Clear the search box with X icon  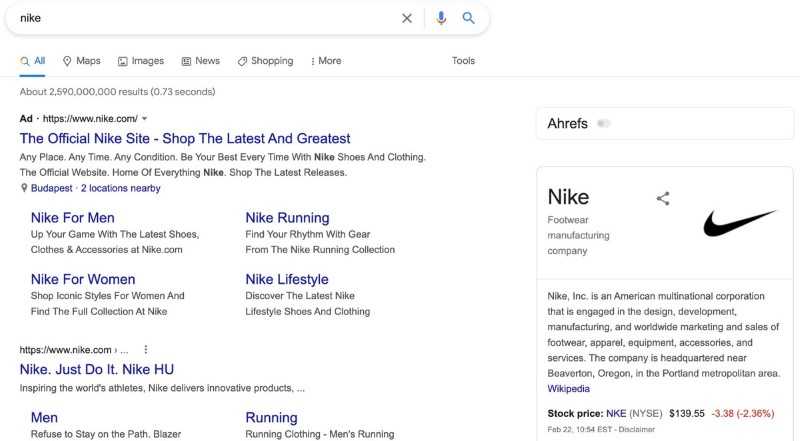coord(407,18)
